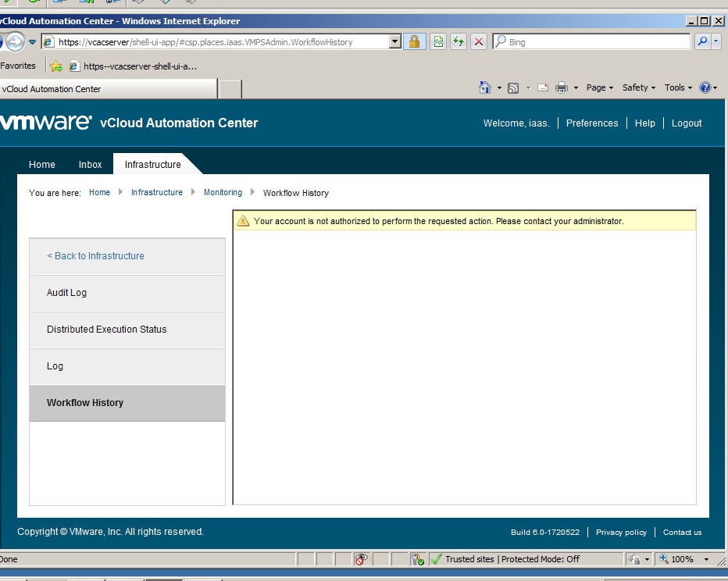
Task: Click the Bing search box
Action: point(591,41)
